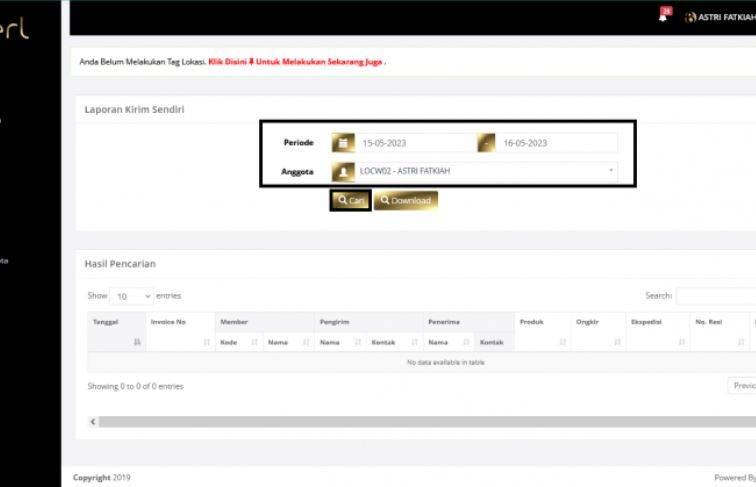Screen dimensions: 756x487
Task: Click the Previous pagination button
Action: (x=741, y=386)
